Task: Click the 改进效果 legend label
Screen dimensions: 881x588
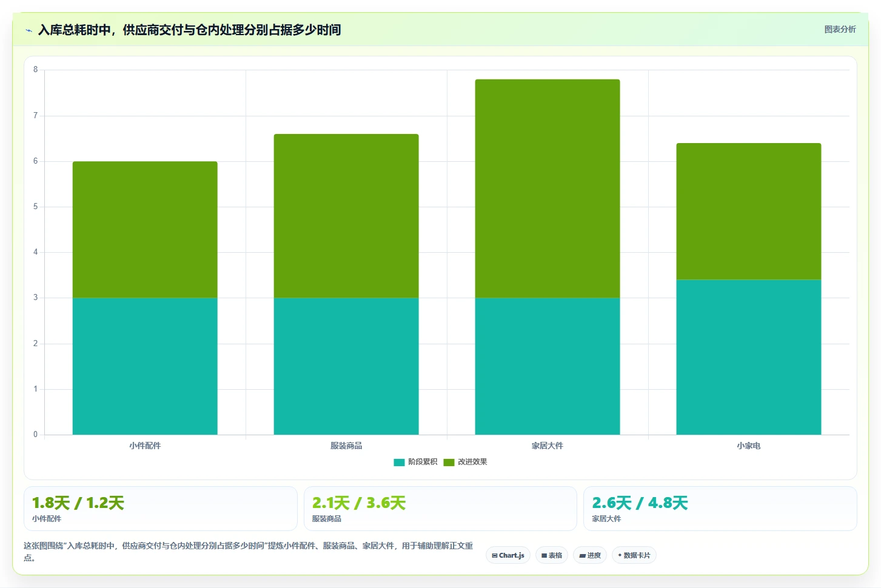Action: click(x=472, y=462)
